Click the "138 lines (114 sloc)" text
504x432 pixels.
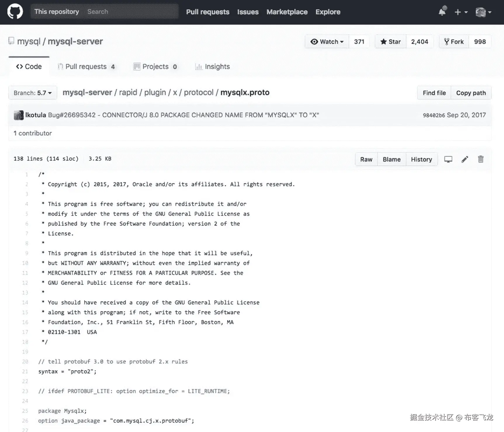pos(46,159)
